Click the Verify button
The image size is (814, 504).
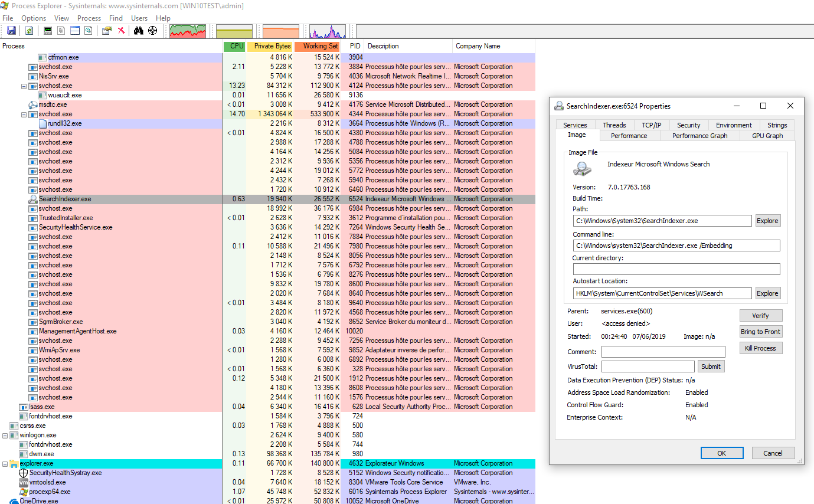(761, 316)
